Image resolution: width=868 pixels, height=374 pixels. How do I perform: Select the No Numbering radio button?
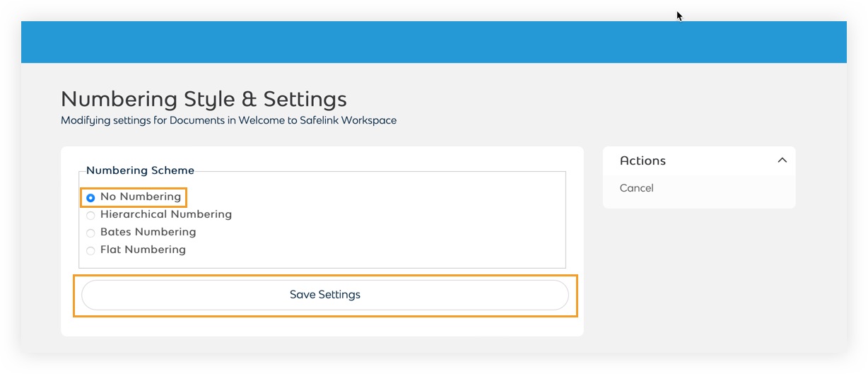(x=90, y=198)
